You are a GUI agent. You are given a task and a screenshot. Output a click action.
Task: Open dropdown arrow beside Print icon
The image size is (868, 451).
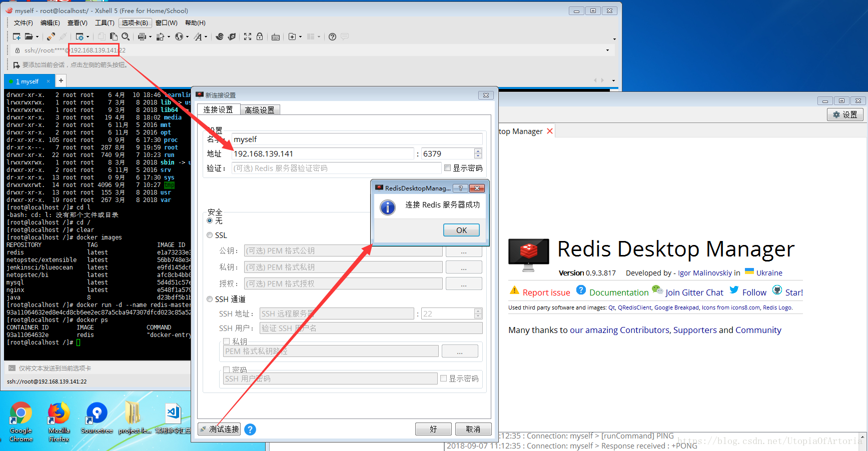(150, 36)
